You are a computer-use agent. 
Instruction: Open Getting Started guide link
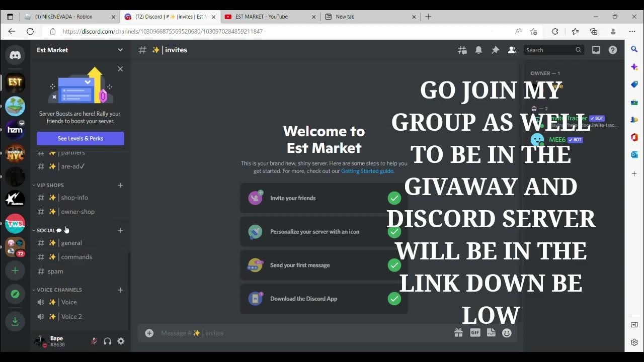[367, 171]
